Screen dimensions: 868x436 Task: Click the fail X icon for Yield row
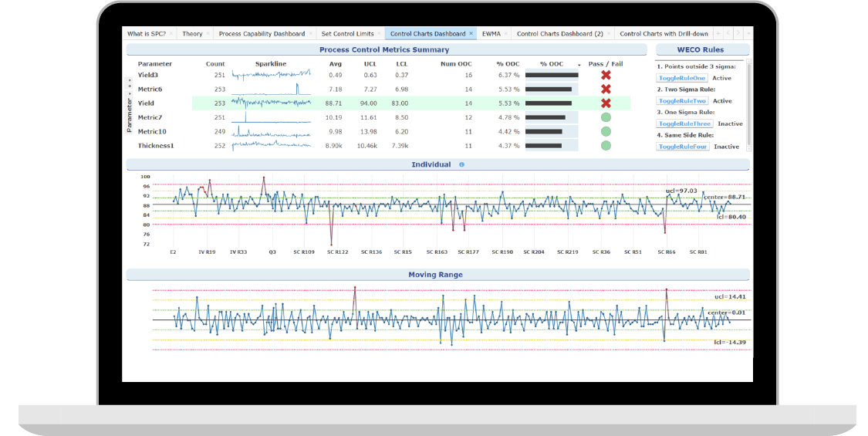[x=606, y=103]
